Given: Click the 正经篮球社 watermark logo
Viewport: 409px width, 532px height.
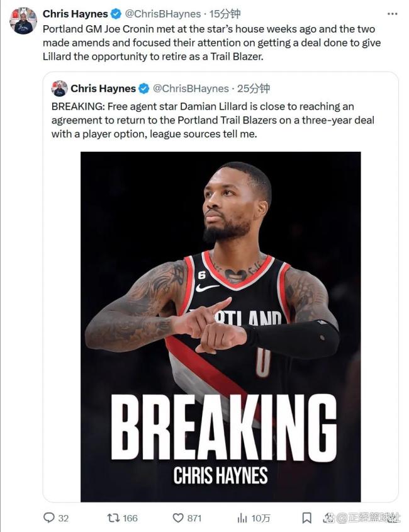Looking at the screenshot, I should point(362,518).
